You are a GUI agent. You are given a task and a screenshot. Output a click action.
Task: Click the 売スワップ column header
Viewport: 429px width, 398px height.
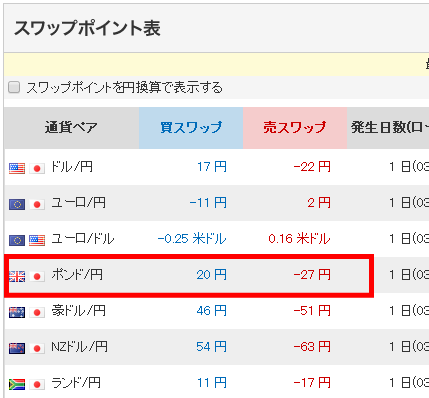click(295, 128)
